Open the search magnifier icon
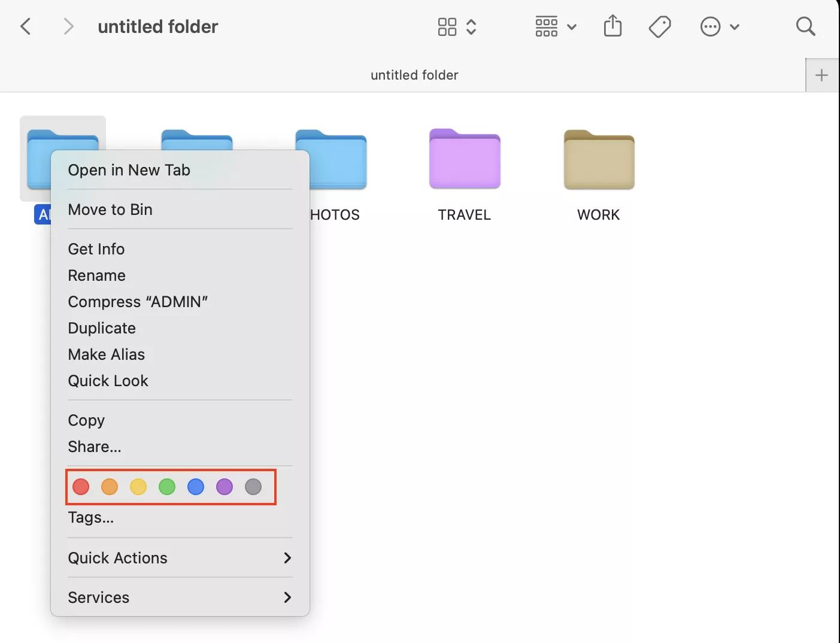Screen dimensions: 840x643 [x=805, y=26]
